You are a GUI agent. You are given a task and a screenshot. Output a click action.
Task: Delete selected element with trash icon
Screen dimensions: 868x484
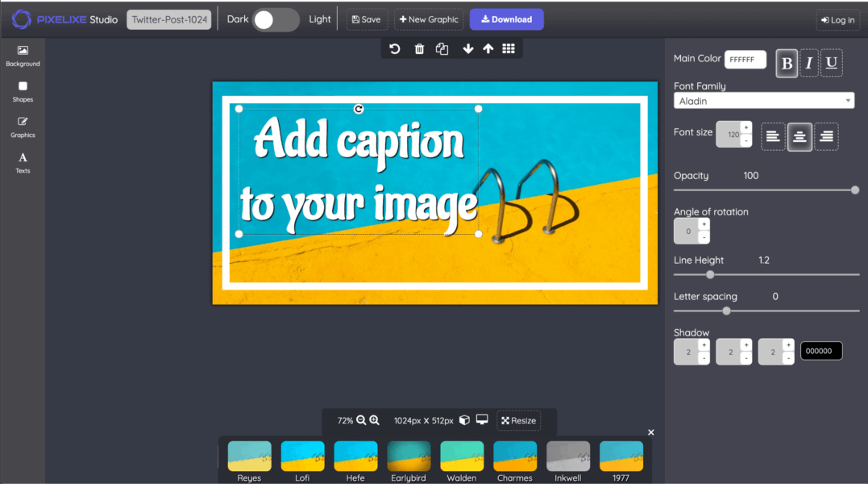click(419, 49)
